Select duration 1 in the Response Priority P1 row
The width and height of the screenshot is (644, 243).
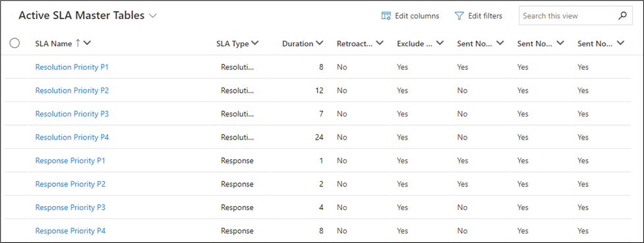tap(321, 161)
